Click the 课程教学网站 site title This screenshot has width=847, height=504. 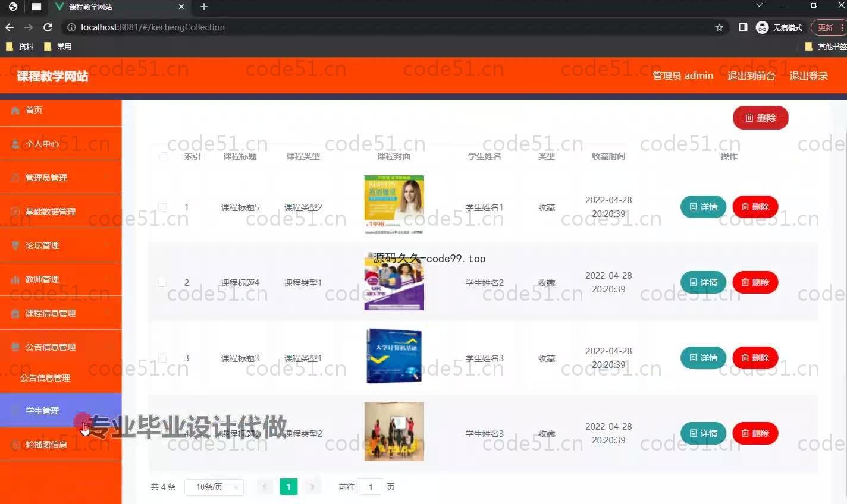point(52,76)
